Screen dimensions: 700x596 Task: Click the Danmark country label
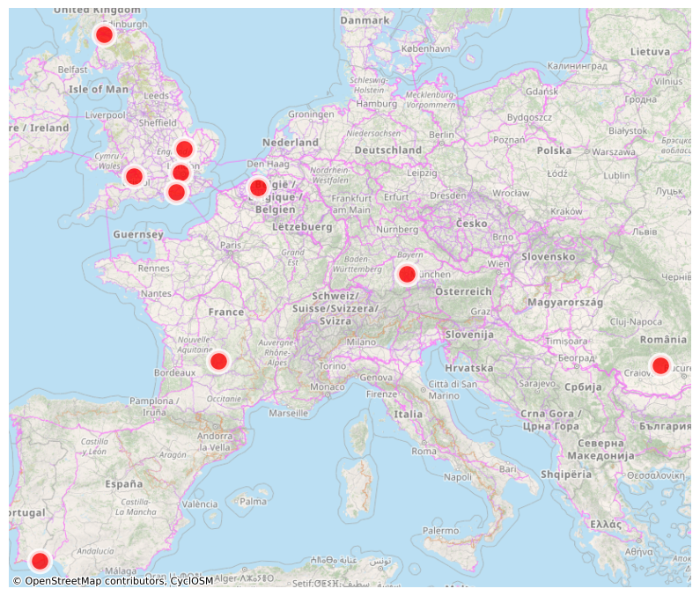(365, 20)
